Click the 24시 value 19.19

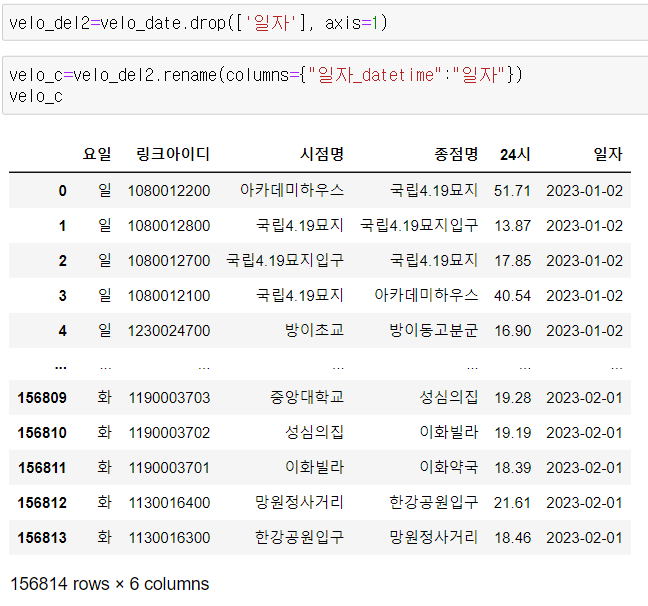click(512, 433)
